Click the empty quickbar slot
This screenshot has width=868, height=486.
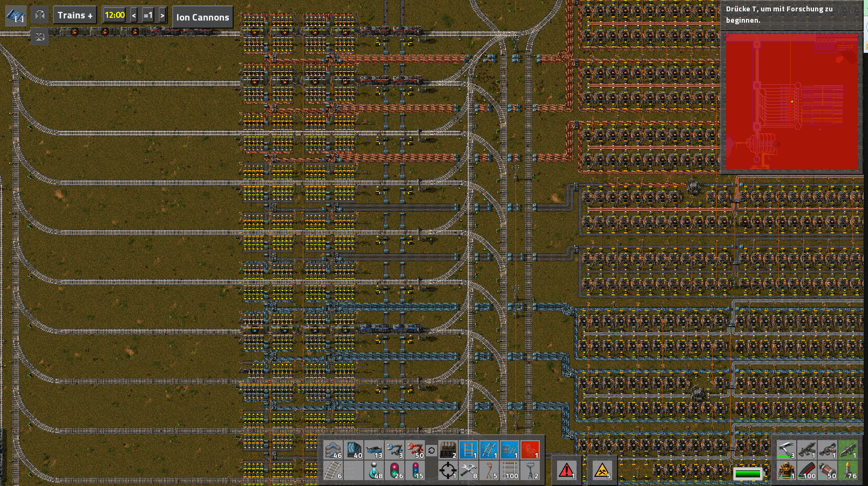tap(354, 470)
